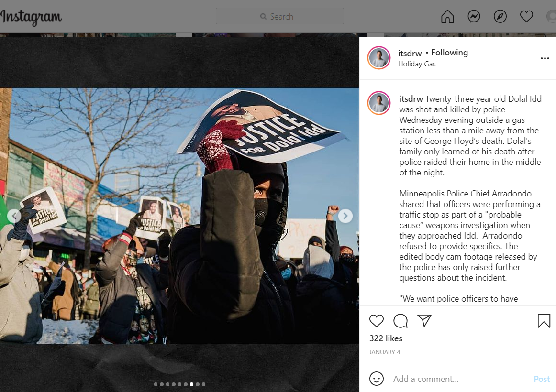Jump to the first carousel indicator dot
556x392 pixels.
pyautogui.click(x=156, y=384)
